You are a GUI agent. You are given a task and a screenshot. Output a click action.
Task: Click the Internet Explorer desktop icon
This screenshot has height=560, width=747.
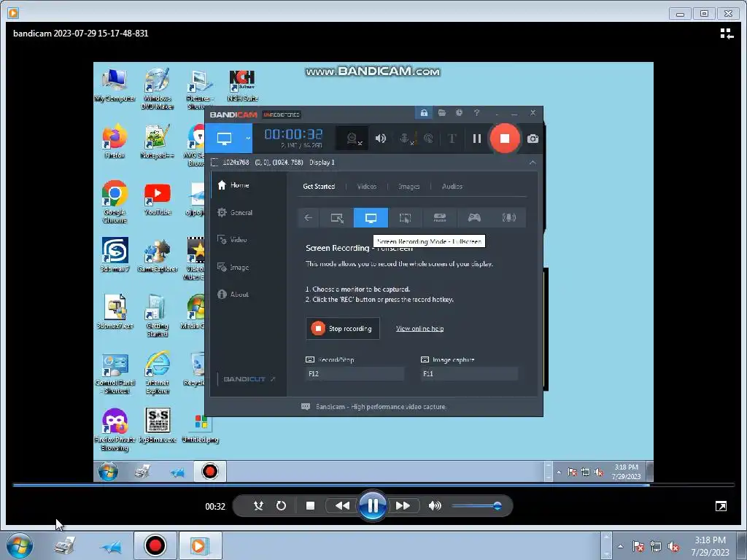coord(158,373)
